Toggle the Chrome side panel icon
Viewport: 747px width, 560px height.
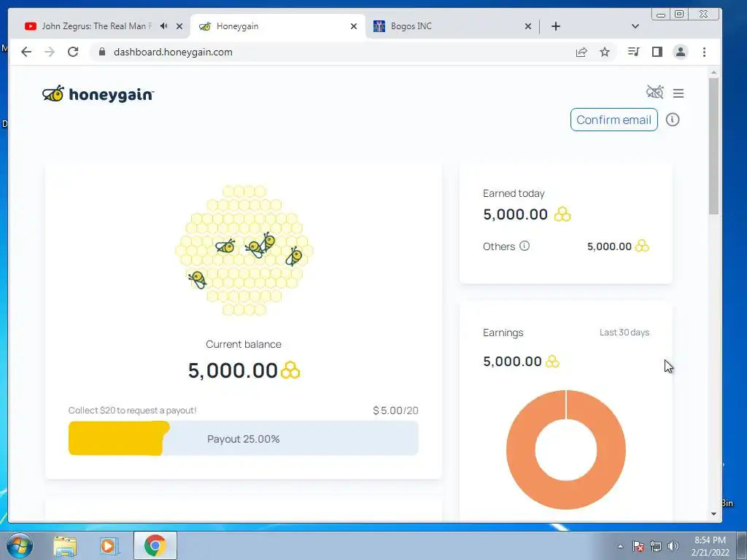657,52
